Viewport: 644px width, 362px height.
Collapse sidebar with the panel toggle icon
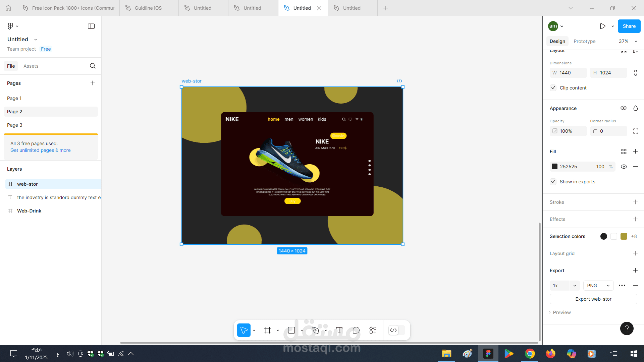pos(91,26)
